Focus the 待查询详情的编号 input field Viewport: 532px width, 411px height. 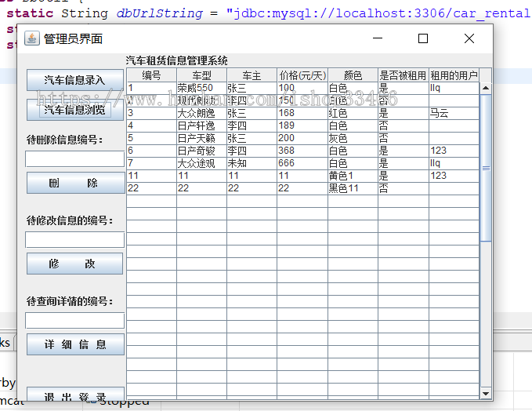click(x=74, y=320)
